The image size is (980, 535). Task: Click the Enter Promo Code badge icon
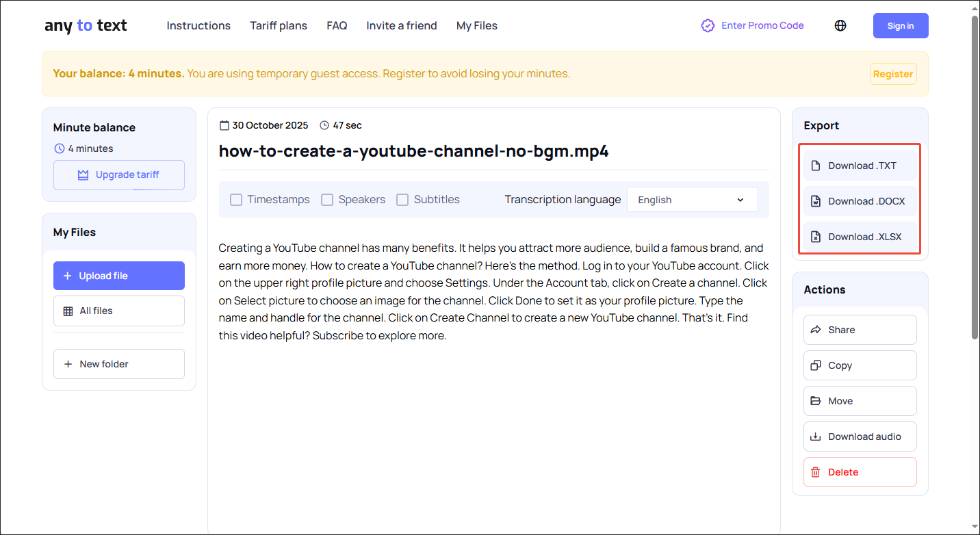click(x=708, y=25)
